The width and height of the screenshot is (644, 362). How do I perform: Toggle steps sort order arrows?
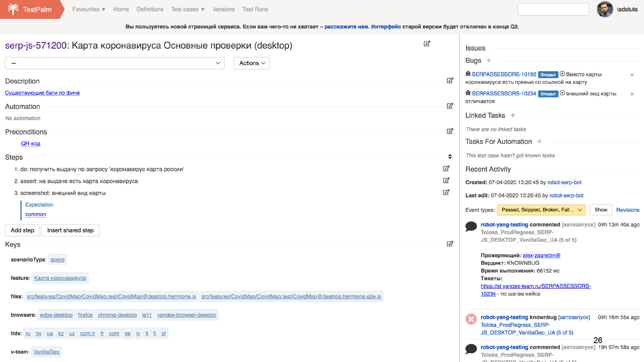[x=450, y=157]
